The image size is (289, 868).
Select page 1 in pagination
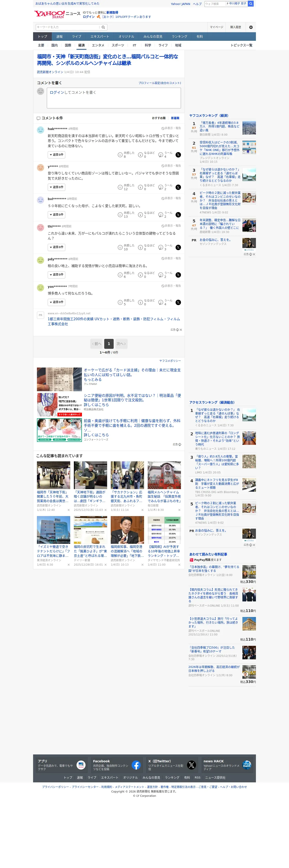tap(109, 344)
